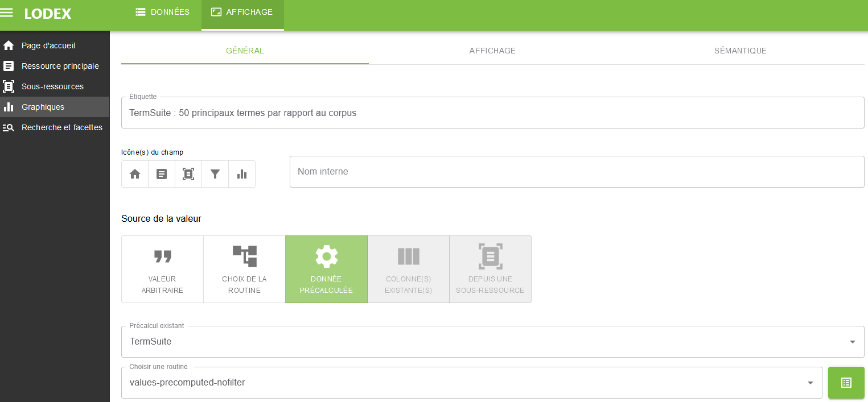Toggle the filter funnel field icon

tap(215, 174)
